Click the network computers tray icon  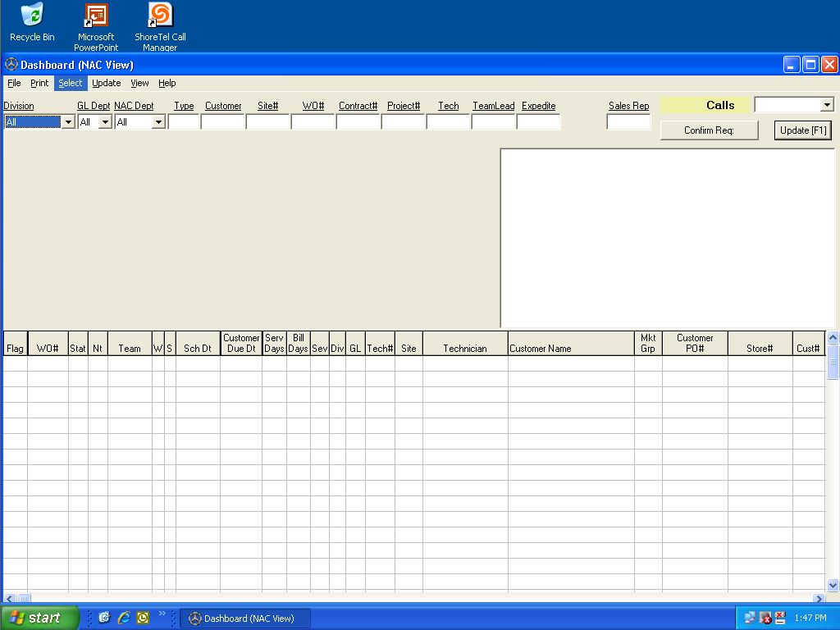coord(750,618)
